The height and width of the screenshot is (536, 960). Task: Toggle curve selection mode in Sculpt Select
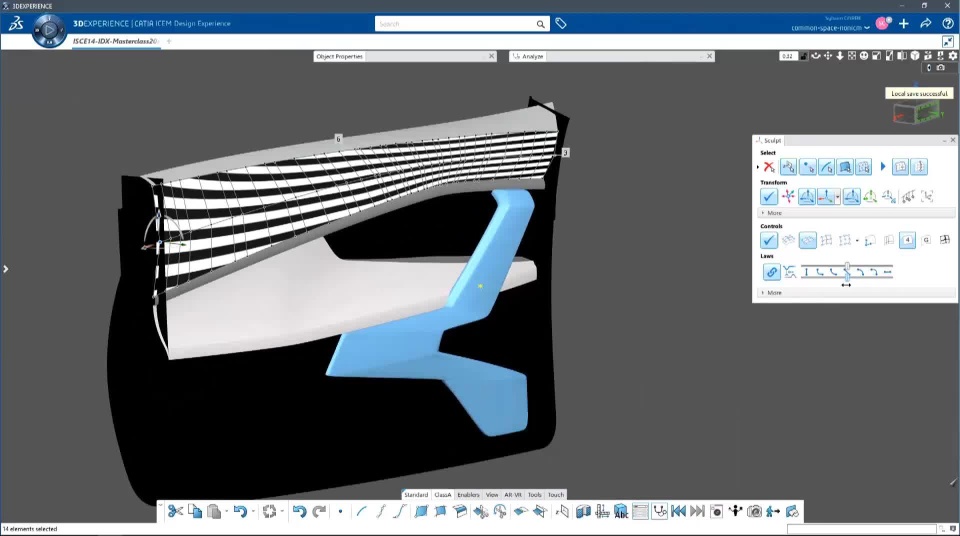coord(826,167)
